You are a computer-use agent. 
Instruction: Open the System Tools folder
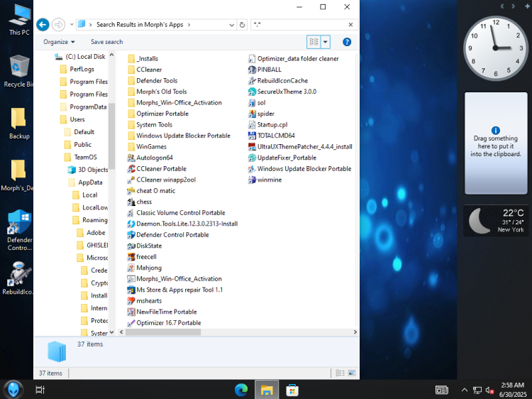click(x=150, y=125)
